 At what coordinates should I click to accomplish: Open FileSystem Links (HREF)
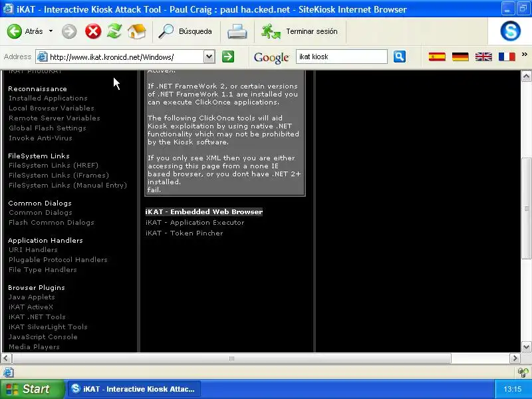54,165
